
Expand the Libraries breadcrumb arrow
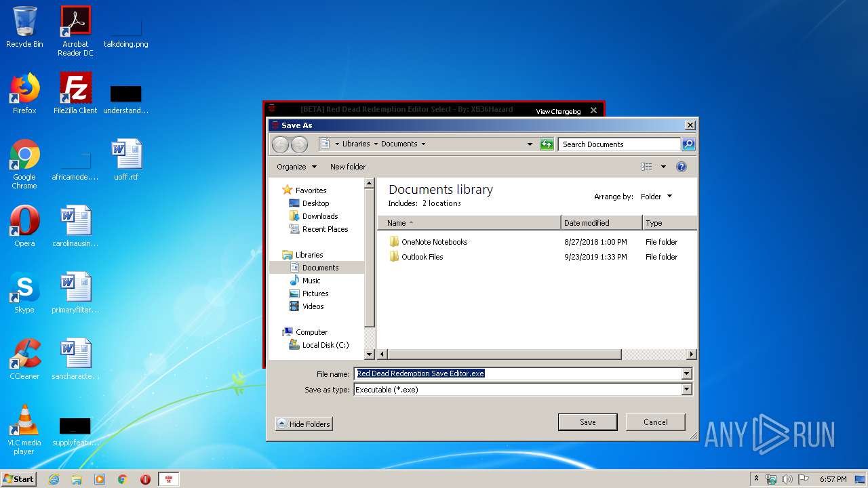coord(376,144)
